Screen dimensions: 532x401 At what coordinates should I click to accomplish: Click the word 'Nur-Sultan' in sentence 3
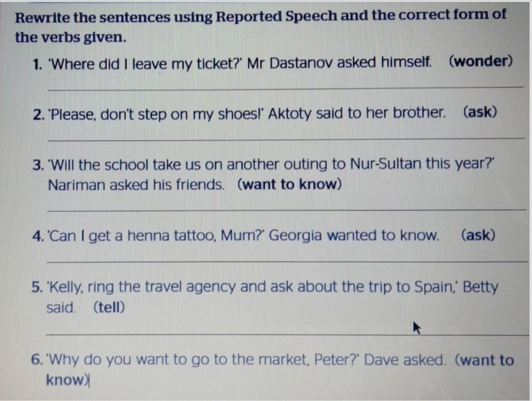click(x=385, y=164)
